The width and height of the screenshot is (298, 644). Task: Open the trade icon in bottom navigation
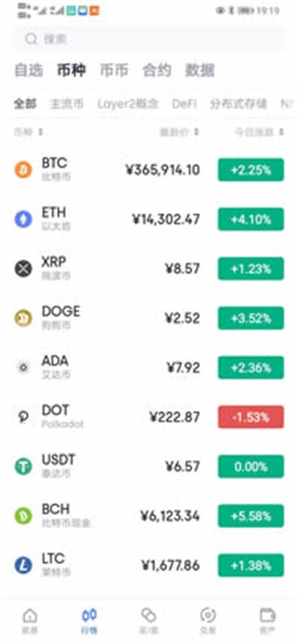point(208,615)
